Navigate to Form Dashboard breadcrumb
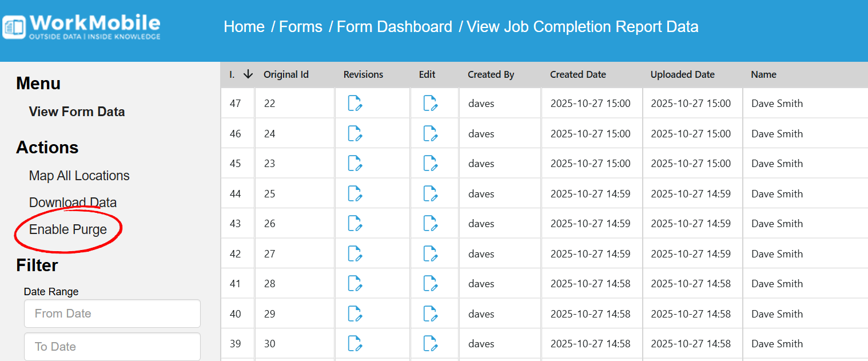The image size is (868, 361). coord(395,27)
